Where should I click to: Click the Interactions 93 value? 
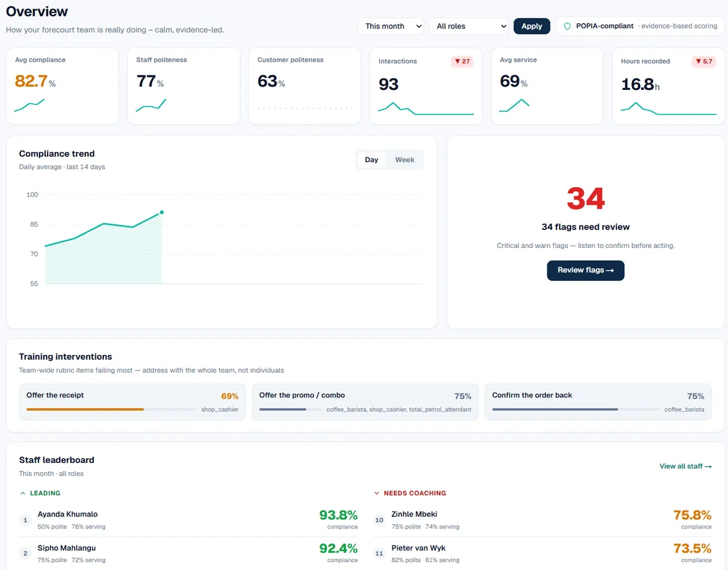click(388, 85)
